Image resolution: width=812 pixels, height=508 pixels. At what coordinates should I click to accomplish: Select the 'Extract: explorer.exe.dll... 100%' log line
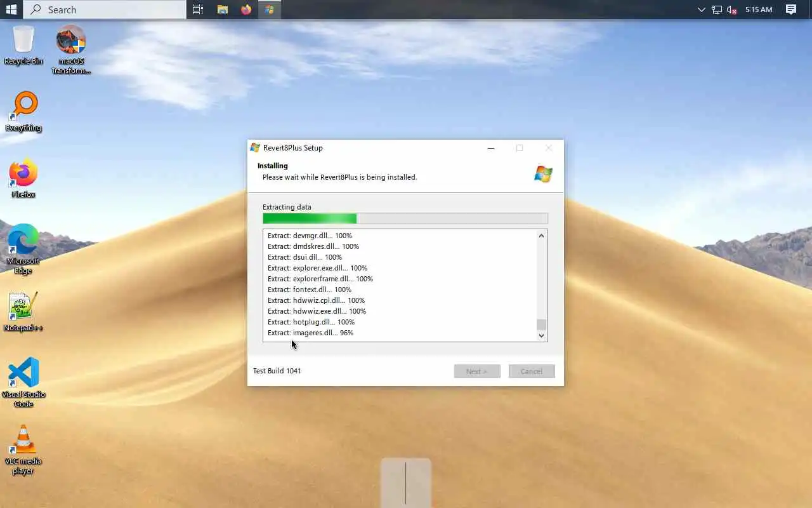(317, 268)
